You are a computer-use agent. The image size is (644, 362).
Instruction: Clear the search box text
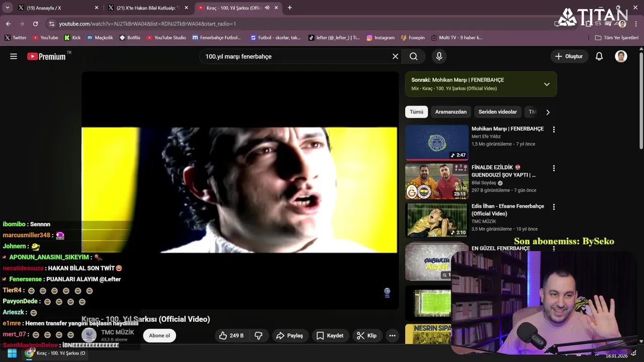point(395,56)
